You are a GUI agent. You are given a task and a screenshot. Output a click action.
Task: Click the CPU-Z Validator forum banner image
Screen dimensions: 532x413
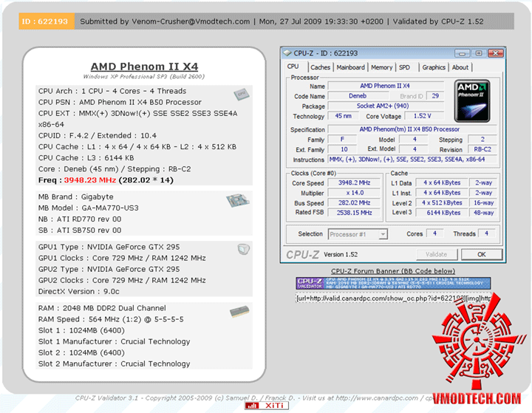point(393,283)
